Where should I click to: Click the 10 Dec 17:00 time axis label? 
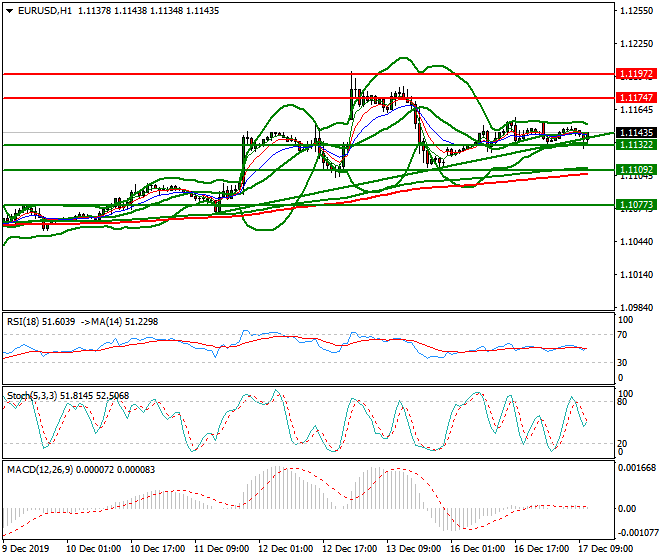click(158, 549)
